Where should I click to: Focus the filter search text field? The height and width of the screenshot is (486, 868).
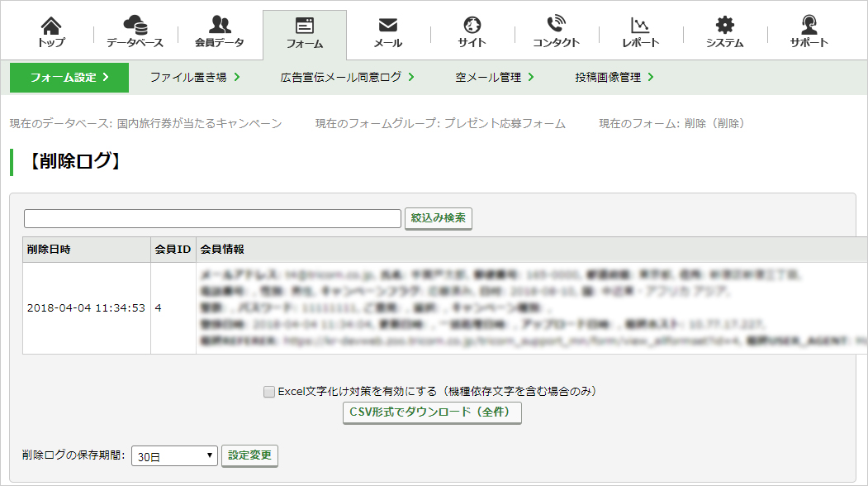click(212, 218)
